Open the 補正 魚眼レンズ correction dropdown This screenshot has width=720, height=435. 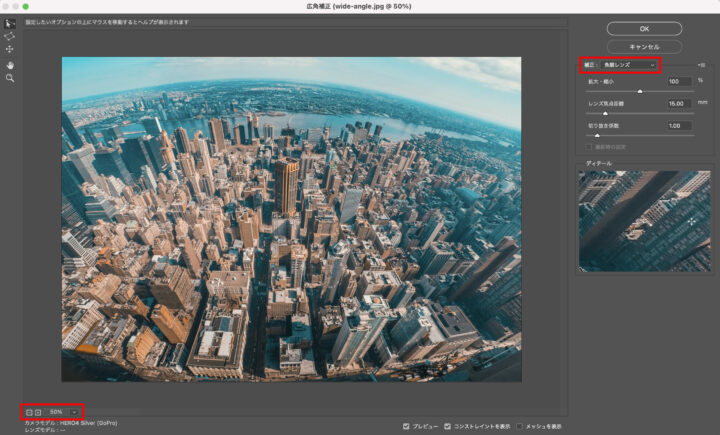click(x=629, y=65)
